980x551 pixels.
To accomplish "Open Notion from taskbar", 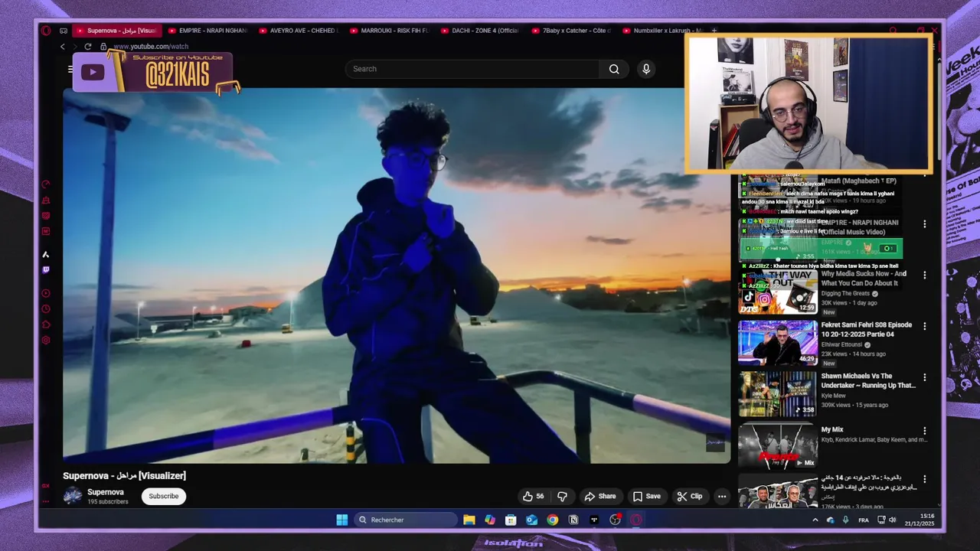I will click(x=573, y=520).
